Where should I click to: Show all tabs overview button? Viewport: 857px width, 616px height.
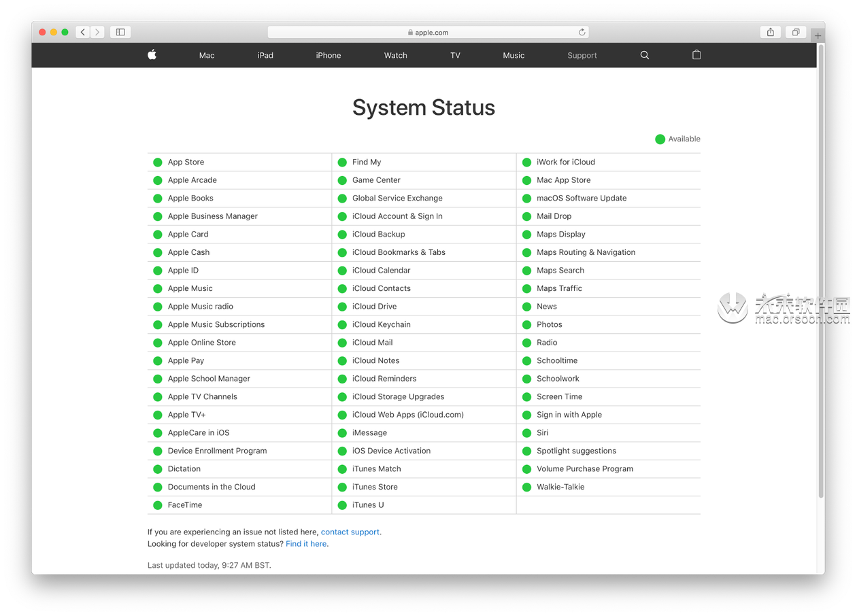pyautogui.click(x=795, y=32)
